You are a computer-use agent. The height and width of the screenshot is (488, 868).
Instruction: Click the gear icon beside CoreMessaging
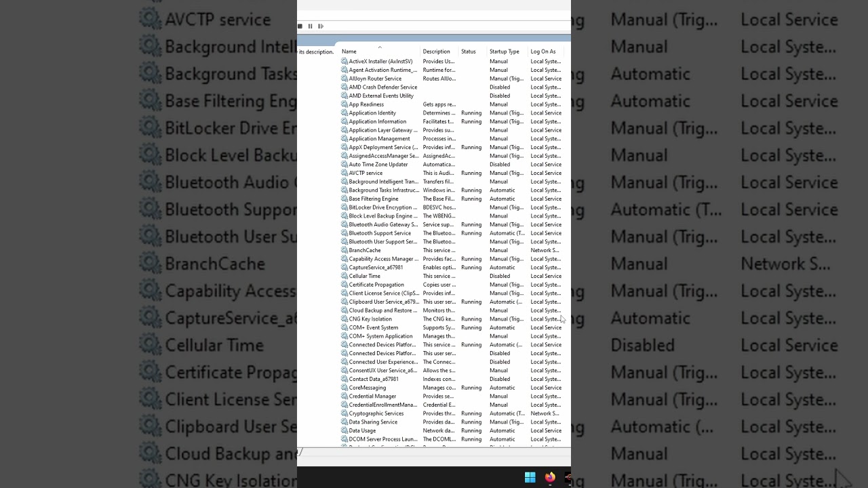click(x=344, y=388)
